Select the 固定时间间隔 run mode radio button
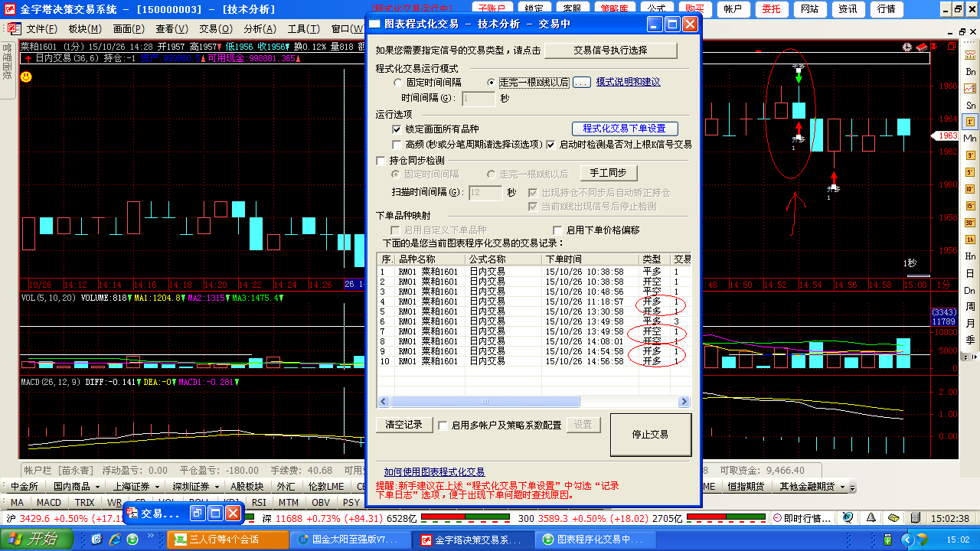 [x=397, y=82]
